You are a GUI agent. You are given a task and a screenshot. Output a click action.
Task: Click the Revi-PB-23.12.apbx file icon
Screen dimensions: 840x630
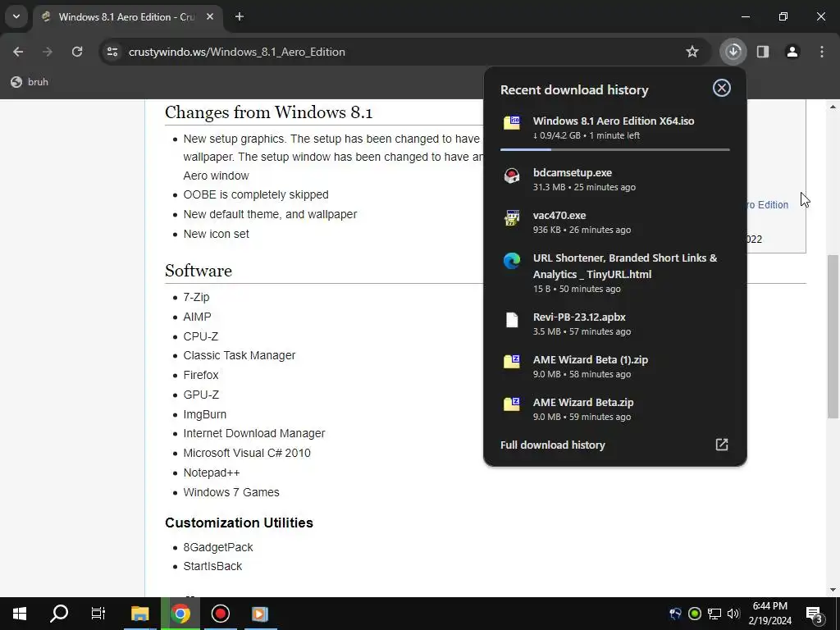point(512,320)
